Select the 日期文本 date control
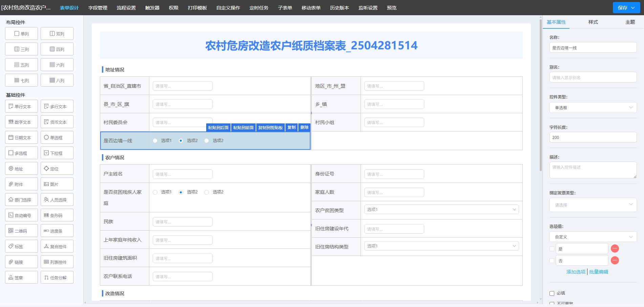 click(21, 138)
